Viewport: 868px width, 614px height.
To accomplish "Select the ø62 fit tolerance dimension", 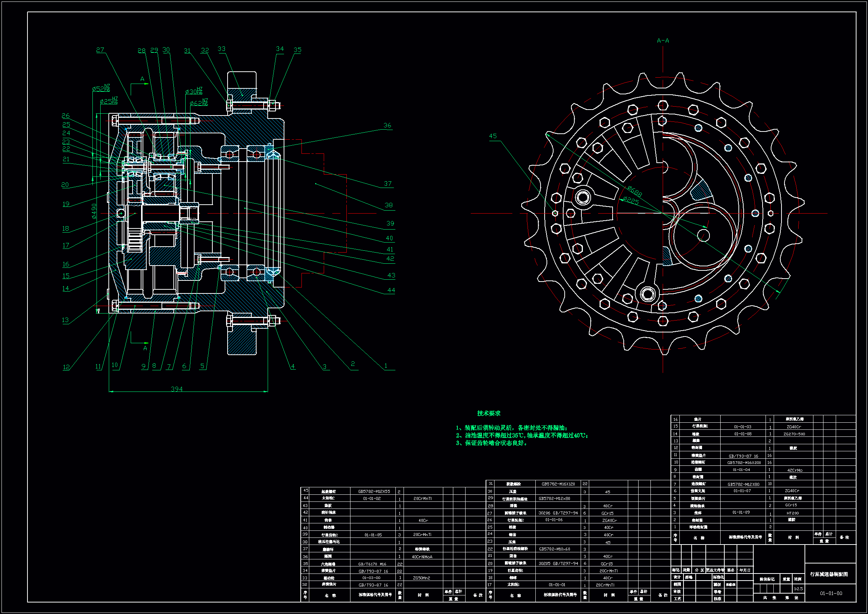I will point(199,103).
